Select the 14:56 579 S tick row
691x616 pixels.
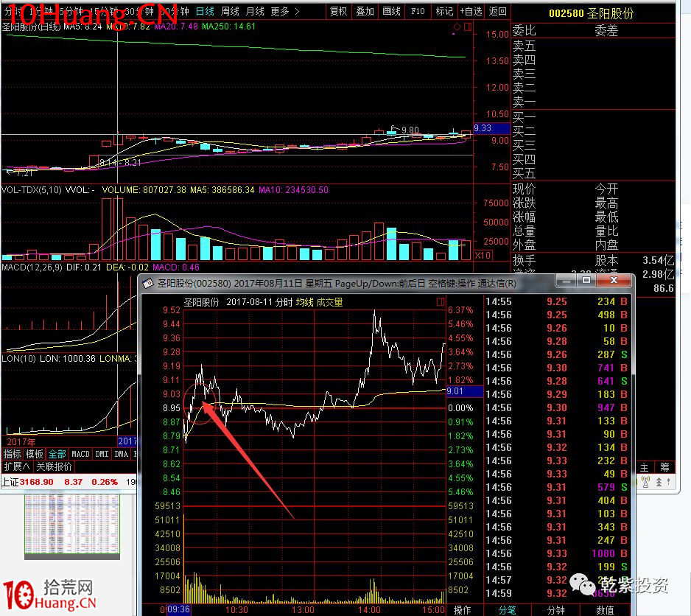click(x=556, y=487)
